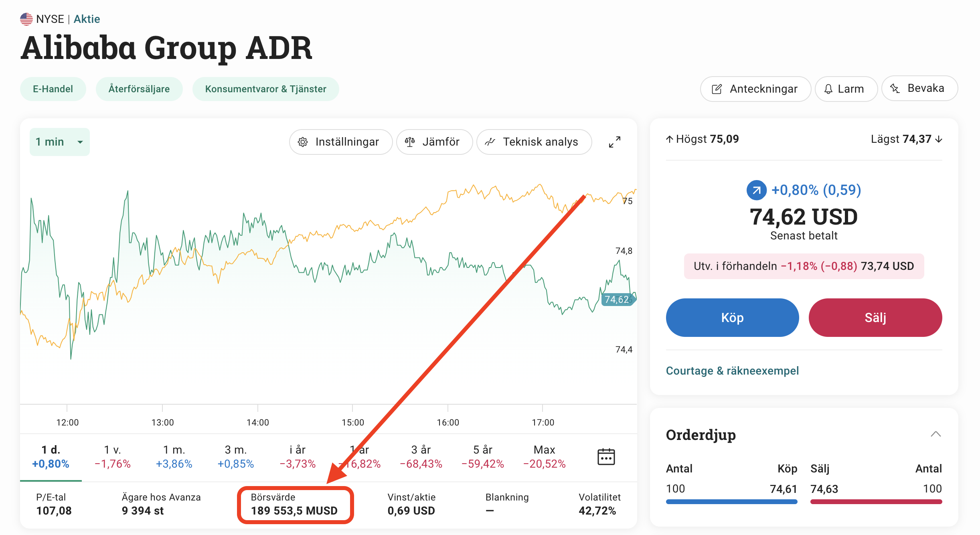
Task: Select the Max period tab
Action: 544,456
